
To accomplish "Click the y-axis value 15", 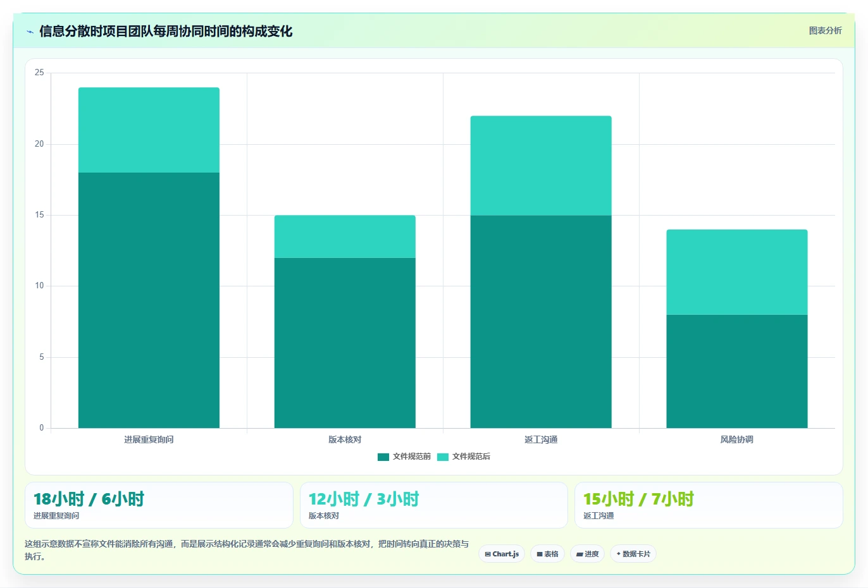I will click(x=39, y=215).
